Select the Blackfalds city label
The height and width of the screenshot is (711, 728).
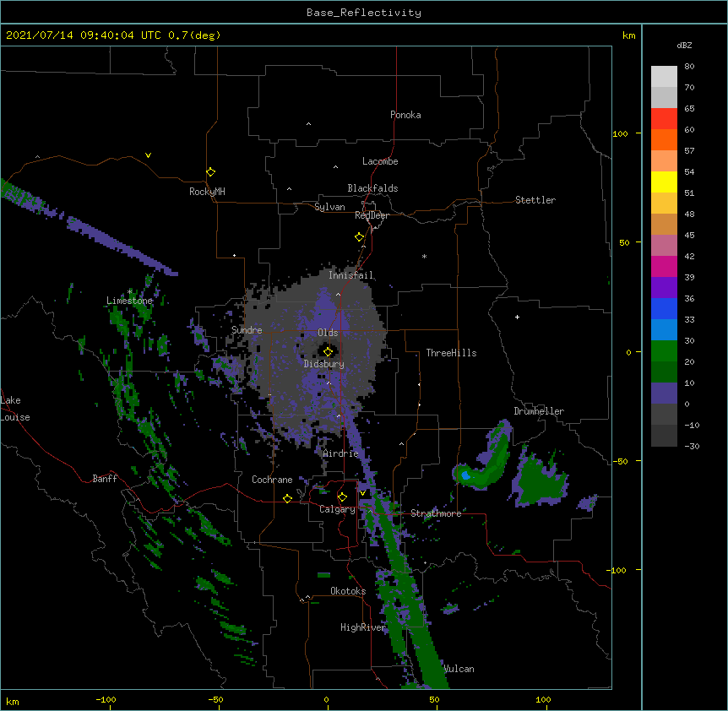pyautogui.click(x=372, y=188)
